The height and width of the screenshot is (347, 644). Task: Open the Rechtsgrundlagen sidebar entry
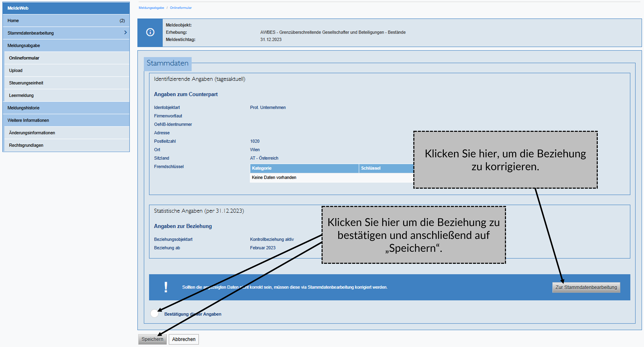click(x=26, y=145)
